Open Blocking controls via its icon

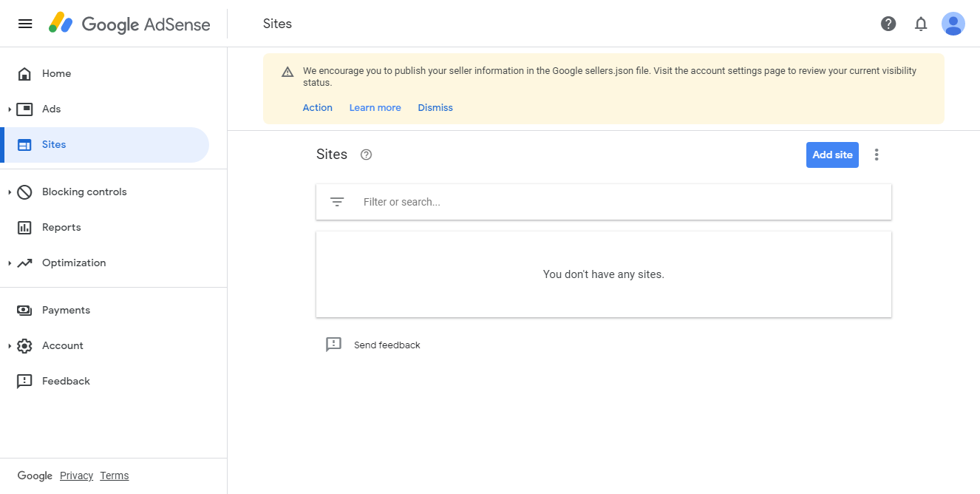tap(25, 192)
